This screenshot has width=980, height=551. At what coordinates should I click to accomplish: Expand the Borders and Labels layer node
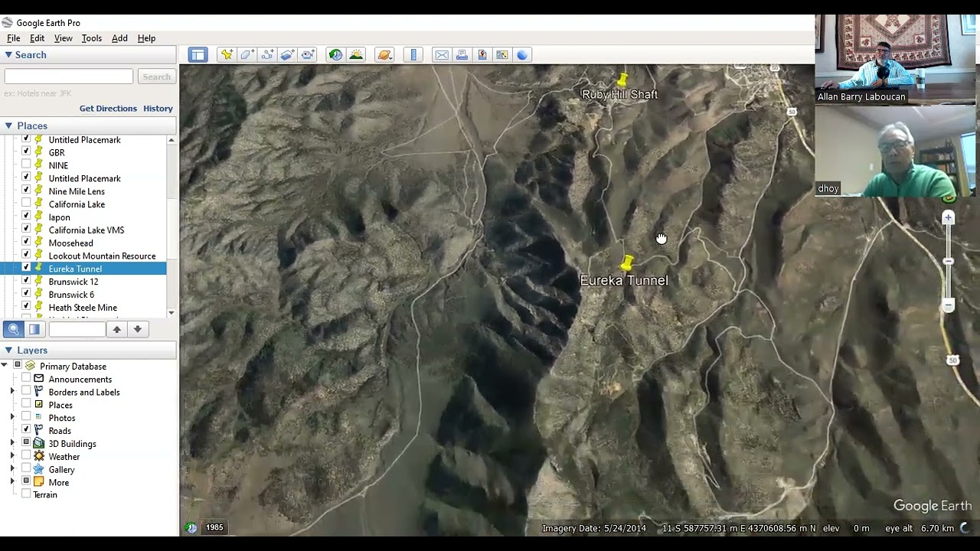[12, 392]
